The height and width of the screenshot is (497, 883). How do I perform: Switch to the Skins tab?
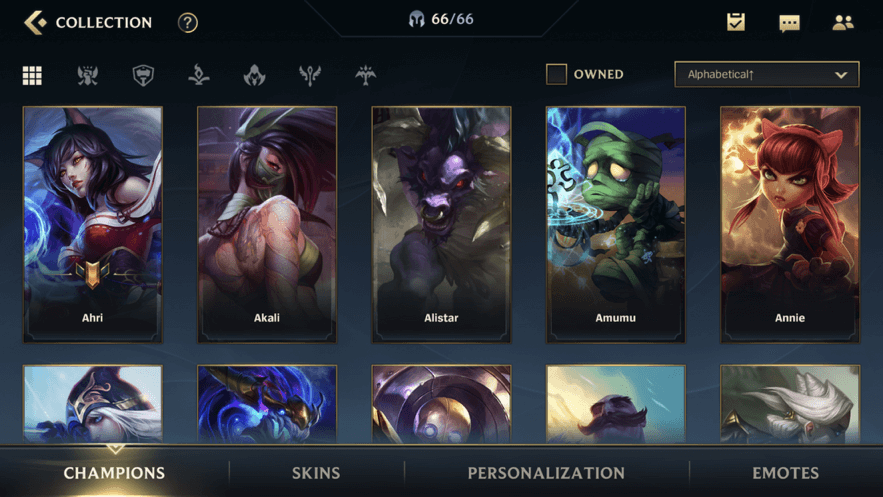tap(316, 473)
